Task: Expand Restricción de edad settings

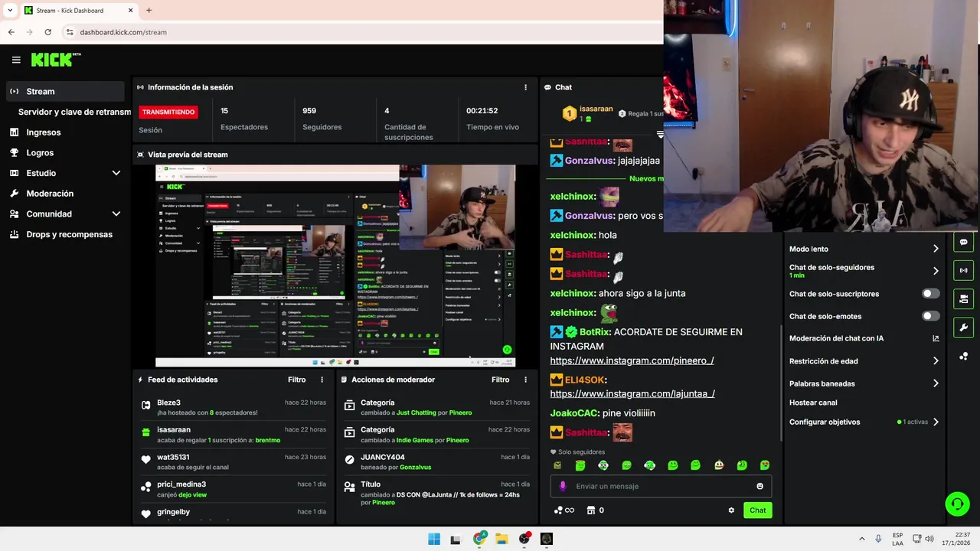Action: tap(936, 361)
